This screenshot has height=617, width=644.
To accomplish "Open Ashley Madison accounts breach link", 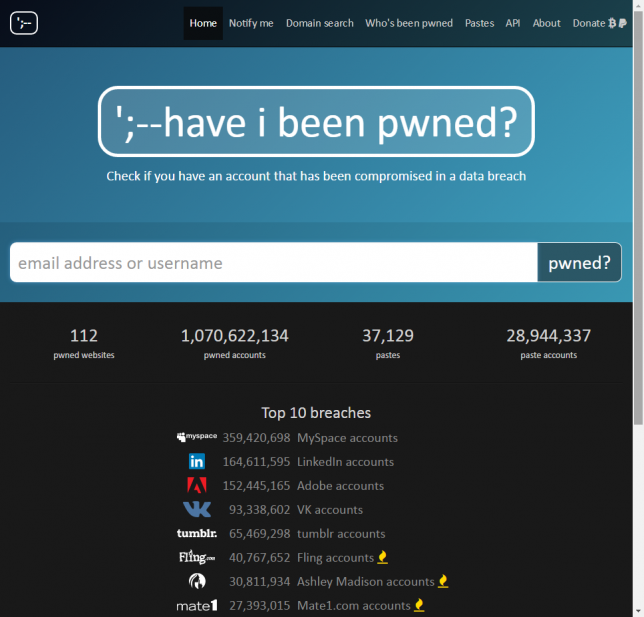I will click(x=366, y=581).
